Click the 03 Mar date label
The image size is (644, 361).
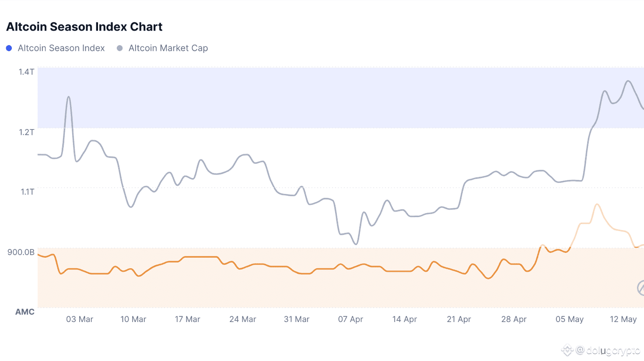click(x=80, y=319)
